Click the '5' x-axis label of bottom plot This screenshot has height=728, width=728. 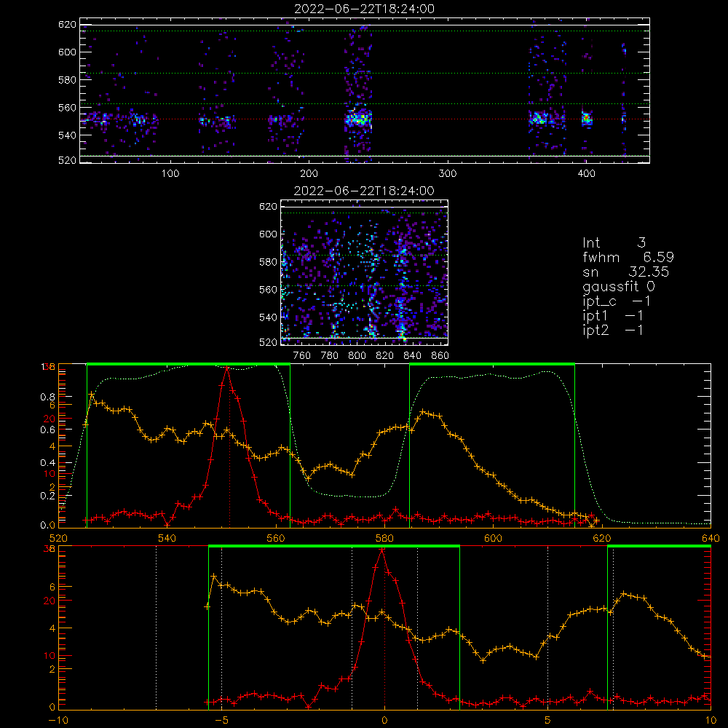point(548,720)
